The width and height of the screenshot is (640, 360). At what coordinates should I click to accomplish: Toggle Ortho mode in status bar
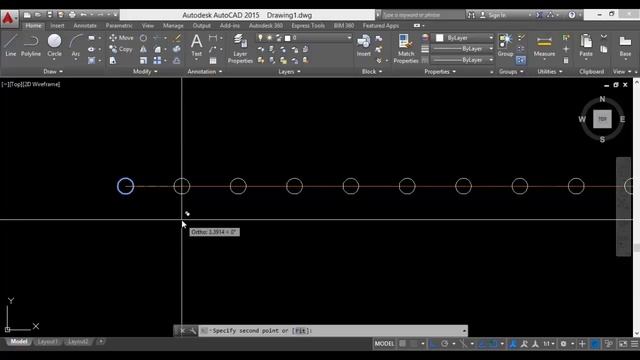point(434,344)
